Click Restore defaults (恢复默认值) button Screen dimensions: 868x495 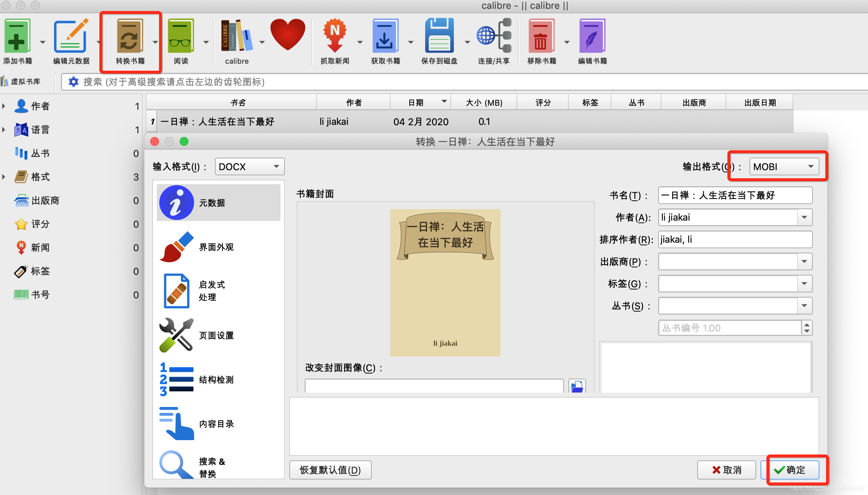pyautogui.click(x=331, y=470)
